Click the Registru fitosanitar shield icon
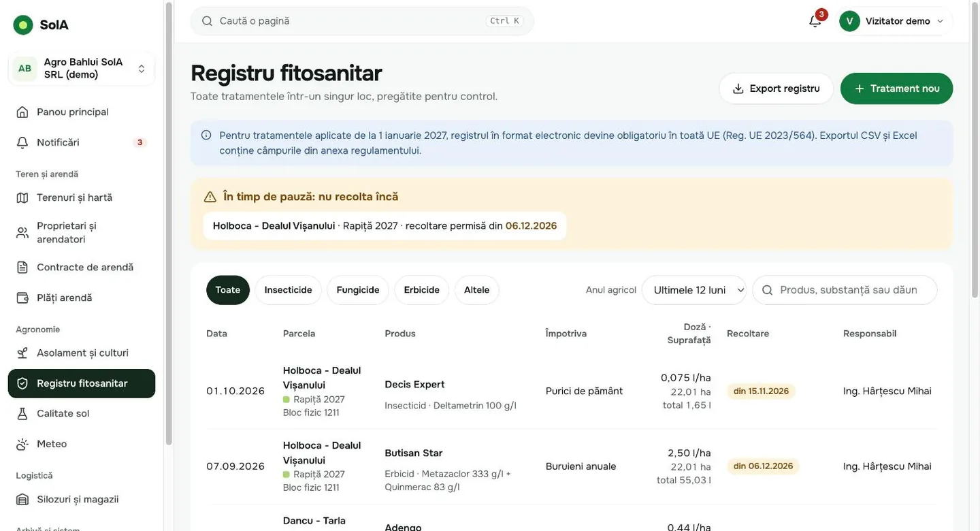The image size is (980, 531). [22, 383]
